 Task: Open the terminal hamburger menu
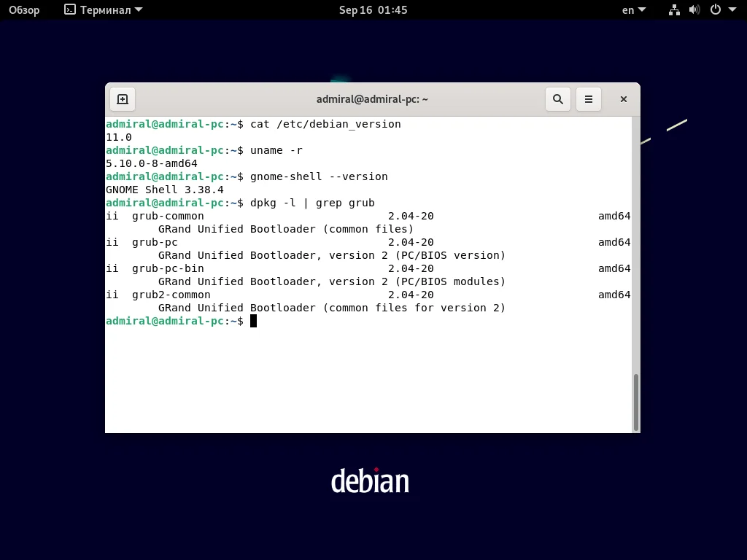click(x=589, y=99)
